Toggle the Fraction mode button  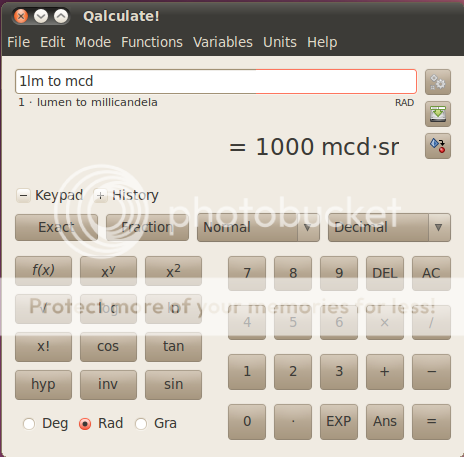pos(147,227)
